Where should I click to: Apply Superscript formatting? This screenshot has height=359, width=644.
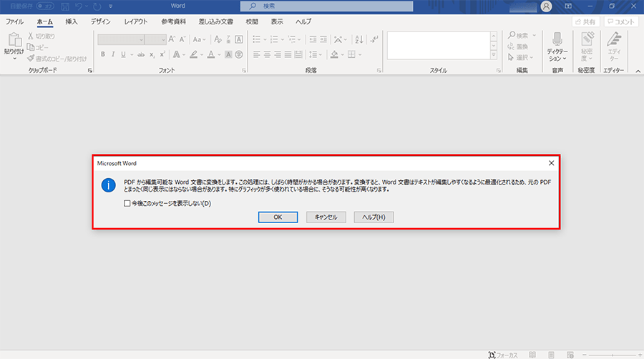coord(162,54)
